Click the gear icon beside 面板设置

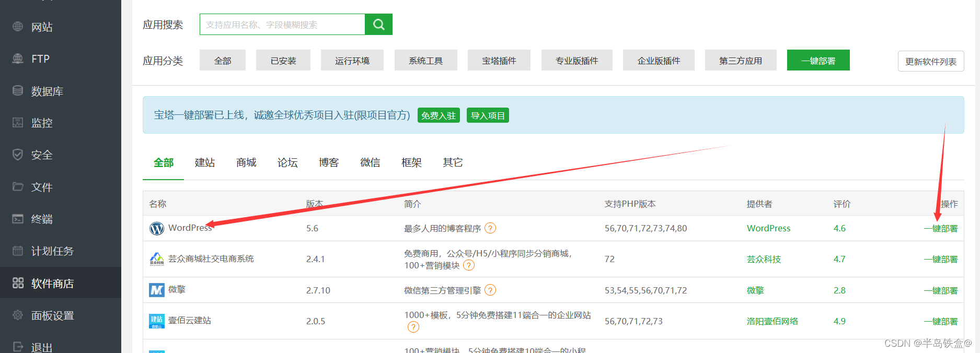pyautogui.click(x=18, y=315)
